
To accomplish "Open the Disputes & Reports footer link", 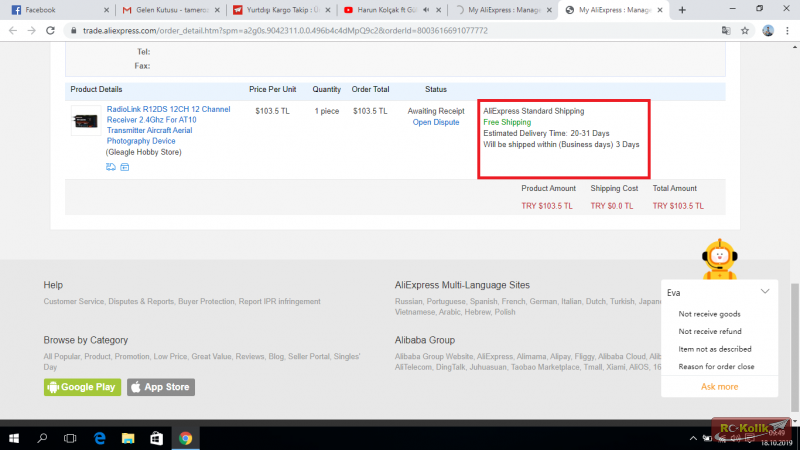I will tap(141, 302).
